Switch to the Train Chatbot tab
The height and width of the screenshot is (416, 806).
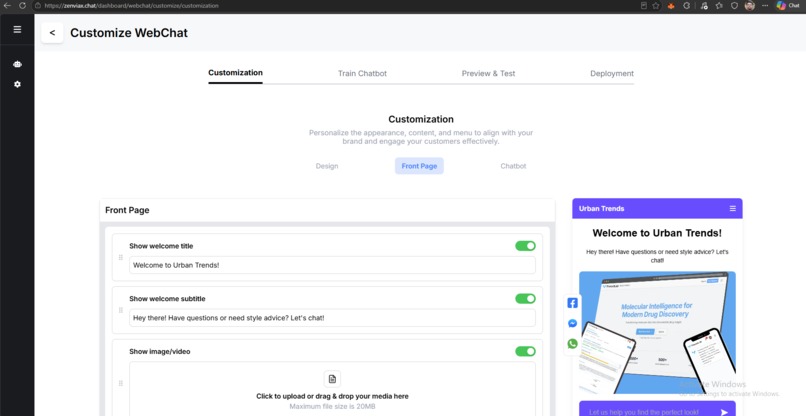362,74
